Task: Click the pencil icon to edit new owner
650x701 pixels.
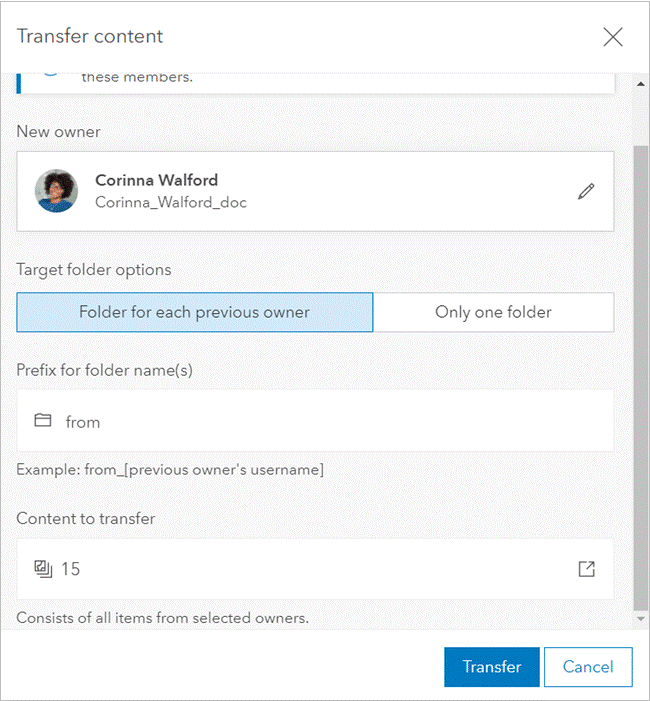Action: click(586, 191)
